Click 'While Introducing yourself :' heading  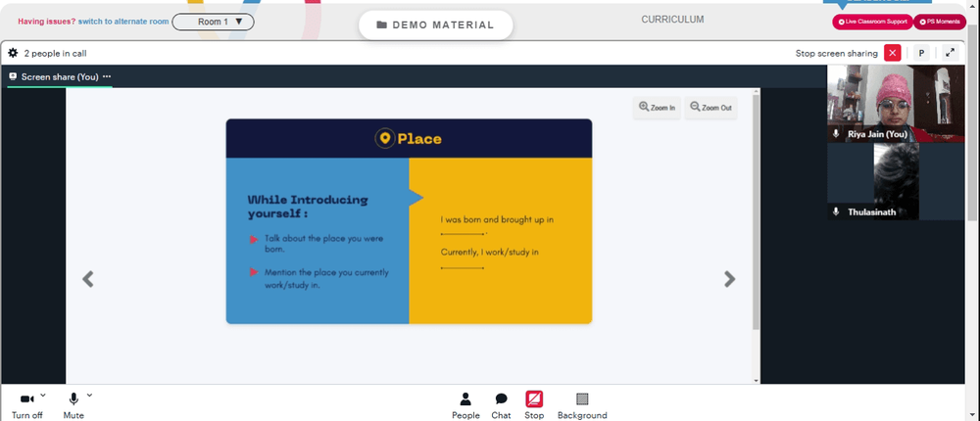tap(308, 207)
